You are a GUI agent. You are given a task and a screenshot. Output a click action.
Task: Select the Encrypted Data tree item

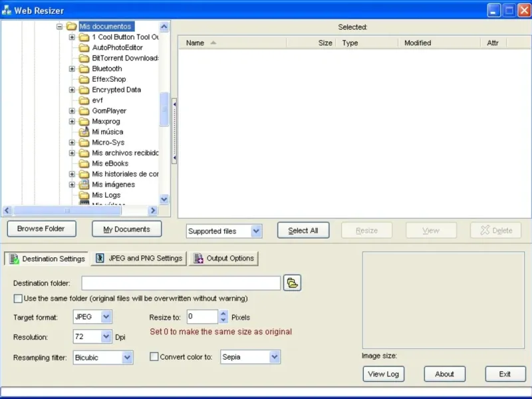tap(116, 90)
